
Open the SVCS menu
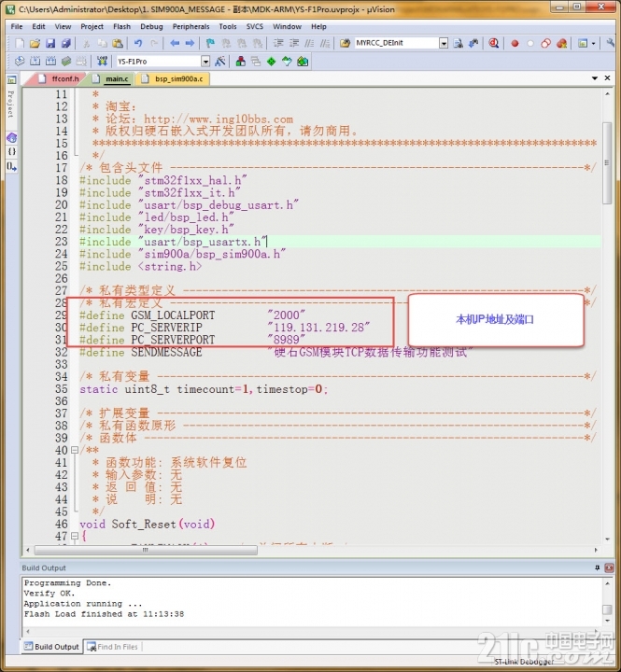[255, 26]
